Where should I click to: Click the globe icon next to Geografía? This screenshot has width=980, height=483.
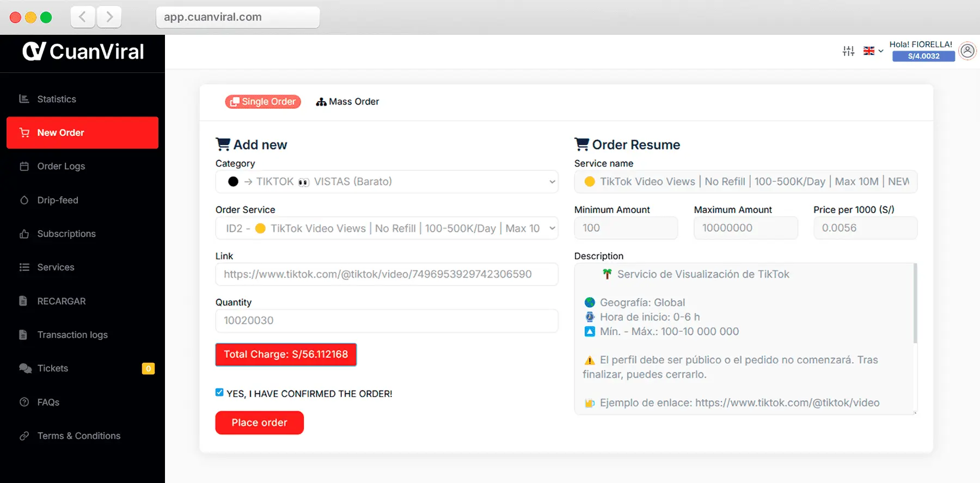click(x=590, y=302)
